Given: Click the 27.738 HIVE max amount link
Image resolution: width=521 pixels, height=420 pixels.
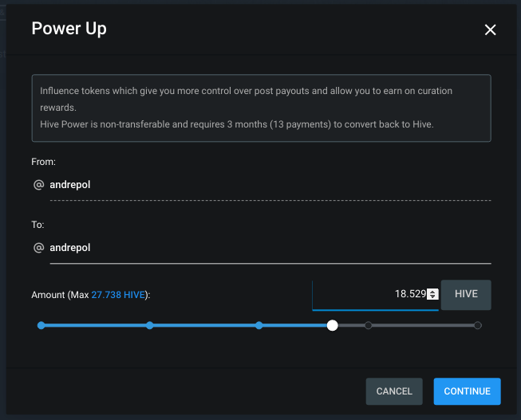Looking at the screenshot, I should [x=118, y=295].
